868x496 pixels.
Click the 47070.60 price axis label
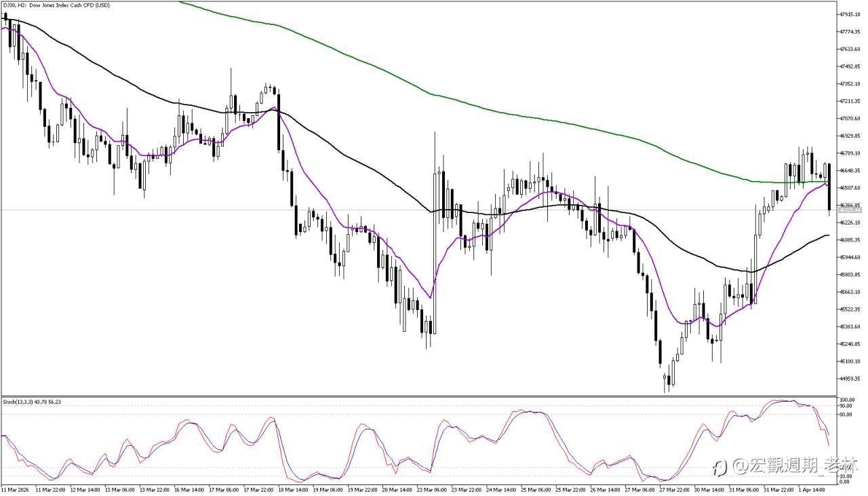(850, 119)
